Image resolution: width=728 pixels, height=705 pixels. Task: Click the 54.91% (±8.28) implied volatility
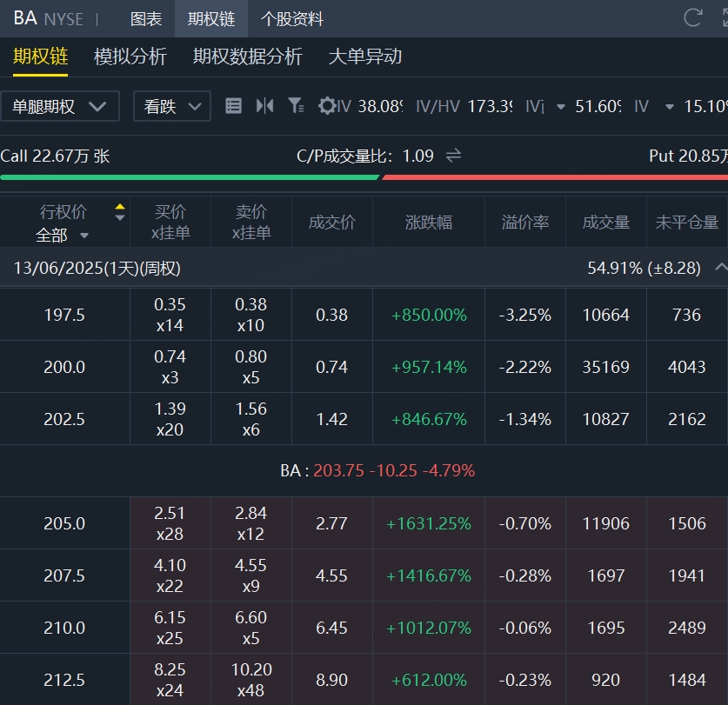click(644, 268)
